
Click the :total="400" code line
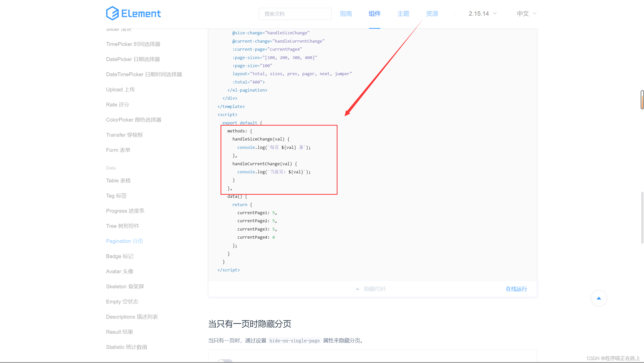pyautogui.click(x=249, y=82)
